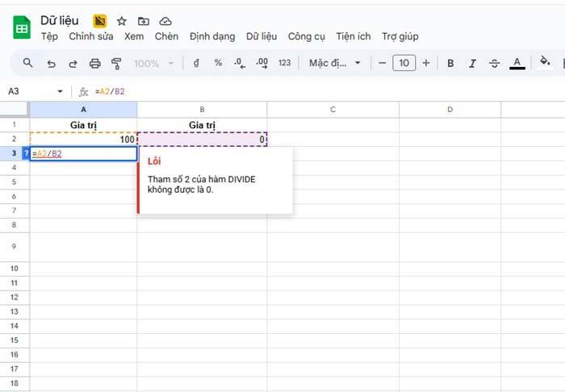565x392 pixels.
Task: Click the search magnifier icon in toolbar
Action: [x=27, y=63]
